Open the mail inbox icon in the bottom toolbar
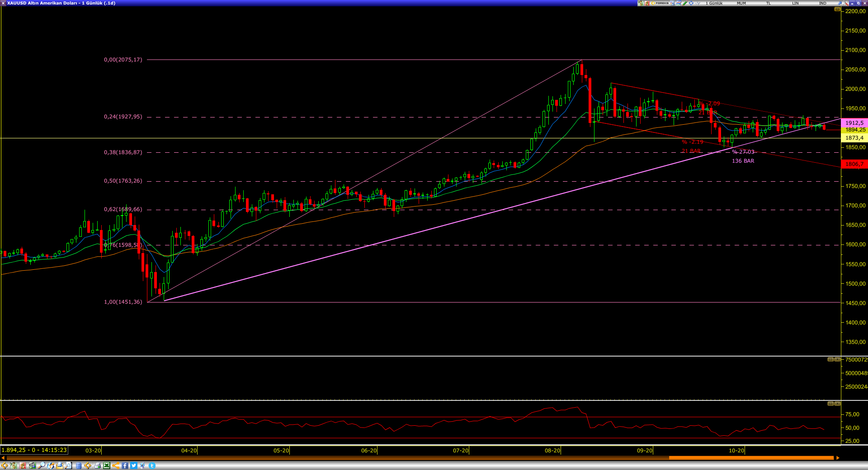Viewport: 868px width, 470px height. (60, 465)
